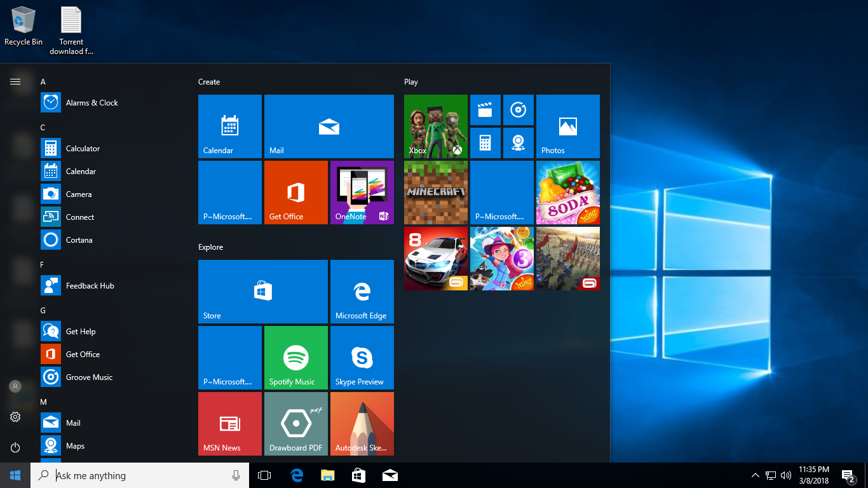This screenshot has width=868, height=488.
Task: Open the Asphalt 8 racing game tile
Action: [436, 259]
